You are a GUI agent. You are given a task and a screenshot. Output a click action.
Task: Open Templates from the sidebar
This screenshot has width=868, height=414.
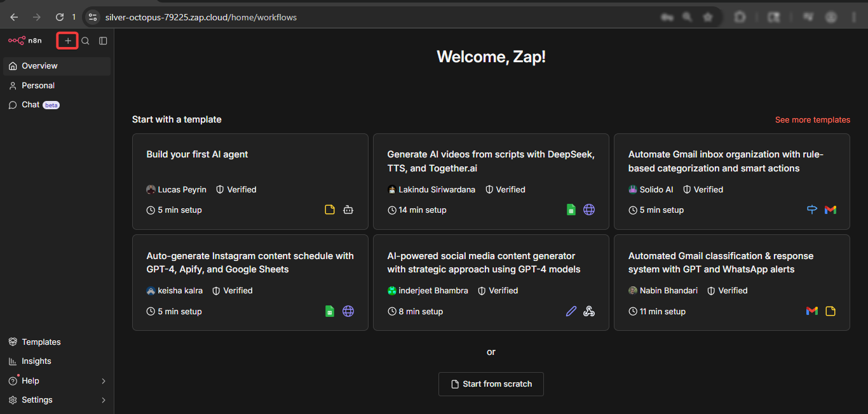coord(41,342)
